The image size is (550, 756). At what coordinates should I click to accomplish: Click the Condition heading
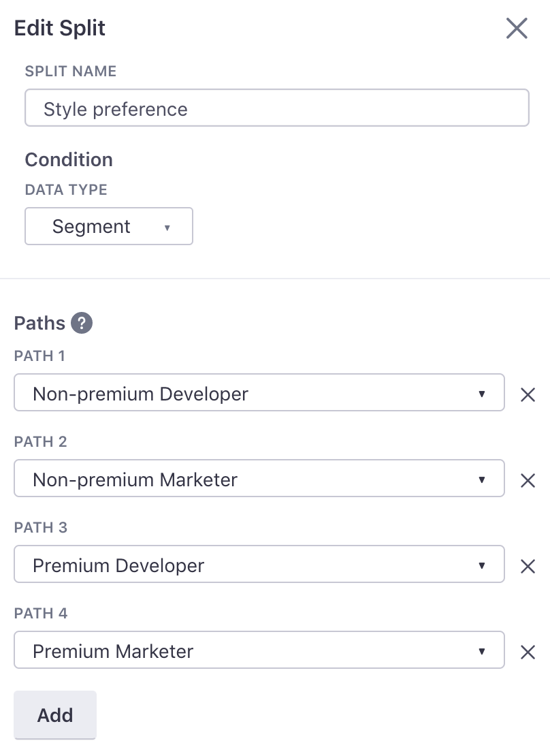(x=69, y=159)
